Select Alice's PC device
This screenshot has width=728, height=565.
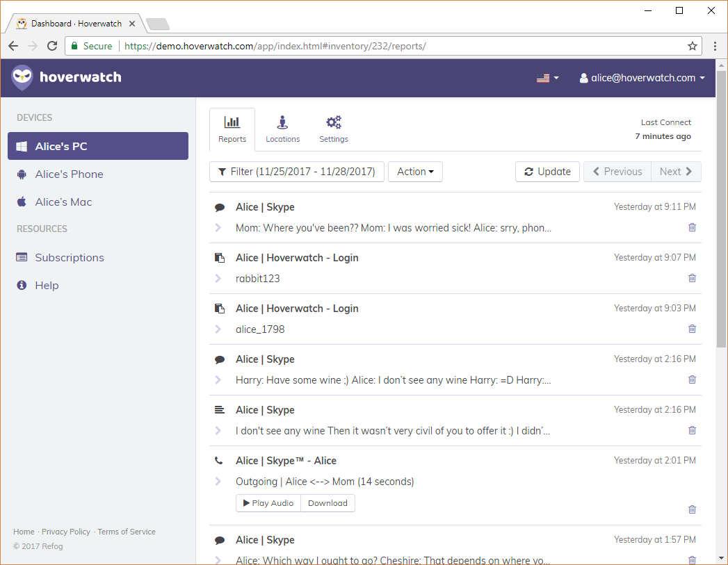click(x=98, y=146)
